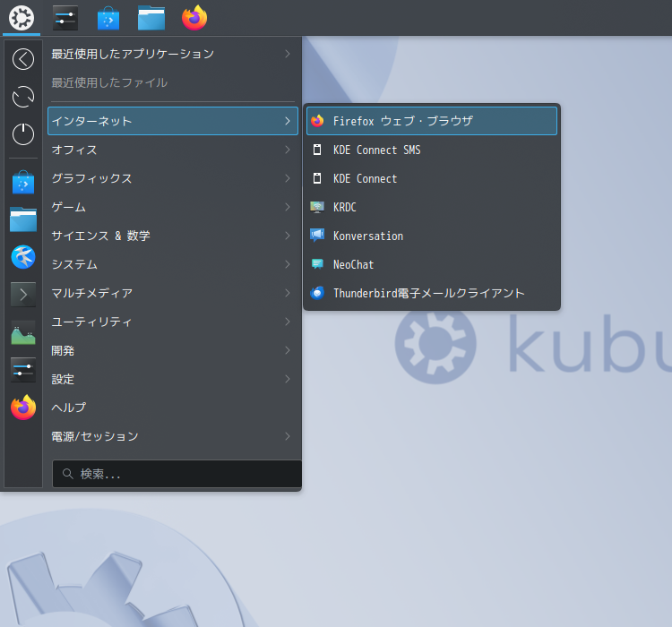Screen dimensions: 672x627
Task: Expand 最近使用したアプリケーション submenu arrow
Action: coord(288,54)
